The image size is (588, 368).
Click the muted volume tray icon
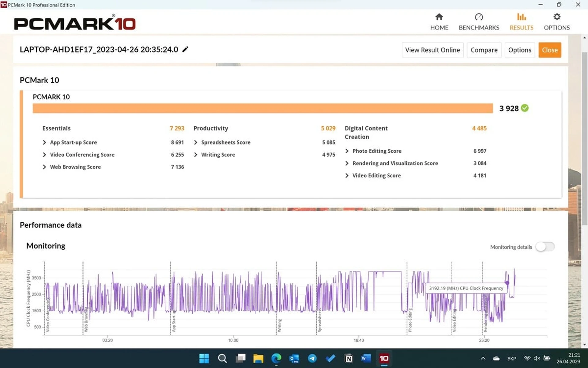click(537, 358)
